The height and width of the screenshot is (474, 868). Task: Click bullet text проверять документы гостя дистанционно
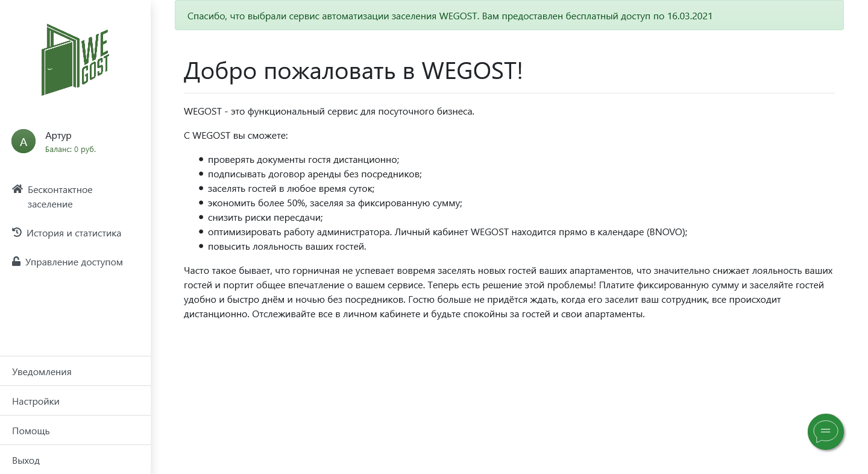pos(304,160)
